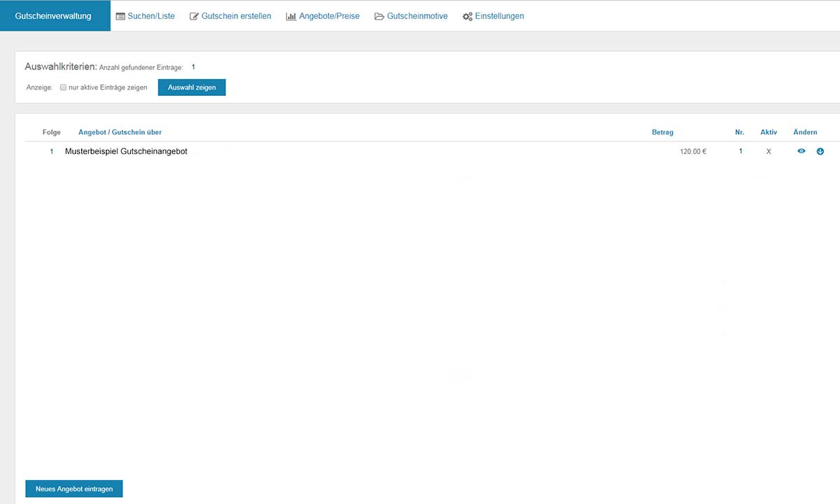Go to Gutschein erstellen menu label

pyautogui.click(x=236, y=16)
